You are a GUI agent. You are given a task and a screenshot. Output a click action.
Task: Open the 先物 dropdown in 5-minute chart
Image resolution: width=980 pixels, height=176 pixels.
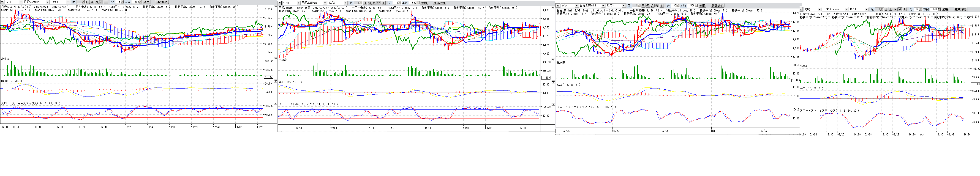tap(21, 2)
